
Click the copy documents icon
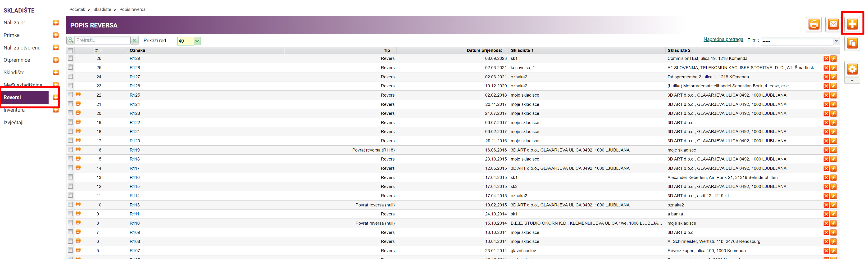pyautogui.click(x=852, y=44)
